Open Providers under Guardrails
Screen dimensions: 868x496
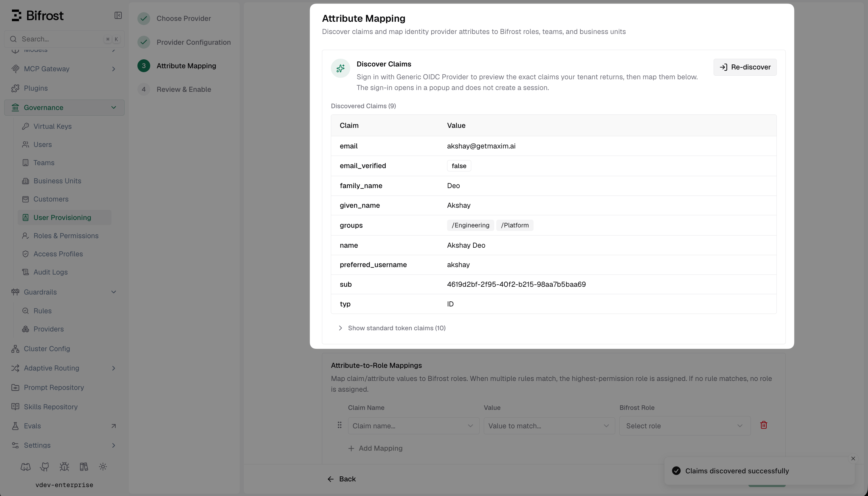48,329
